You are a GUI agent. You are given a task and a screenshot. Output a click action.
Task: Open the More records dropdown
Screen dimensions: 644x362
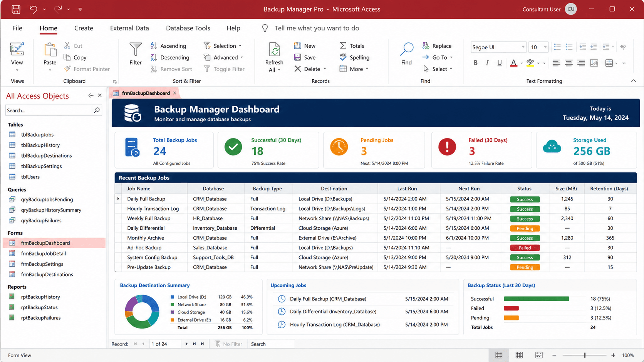tap(367, 69)
